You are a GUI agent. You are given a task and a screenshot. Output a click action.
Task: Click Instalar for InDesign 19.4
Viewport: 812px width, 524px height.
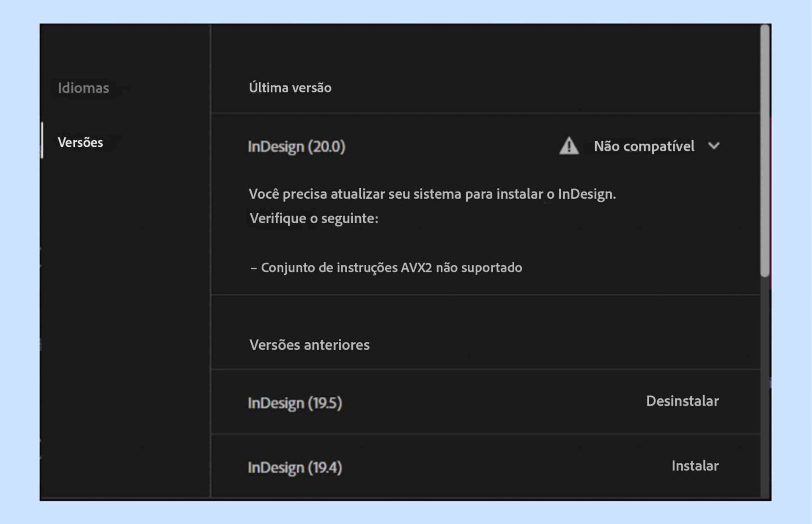(x=695, y=466)
